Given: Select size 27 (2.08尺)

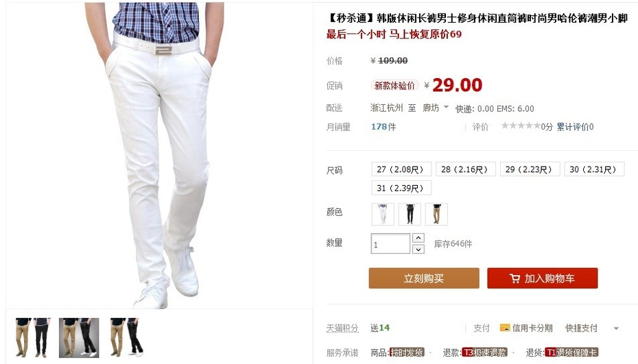Looking at the screenshot, I should click(x=401, y=169).
